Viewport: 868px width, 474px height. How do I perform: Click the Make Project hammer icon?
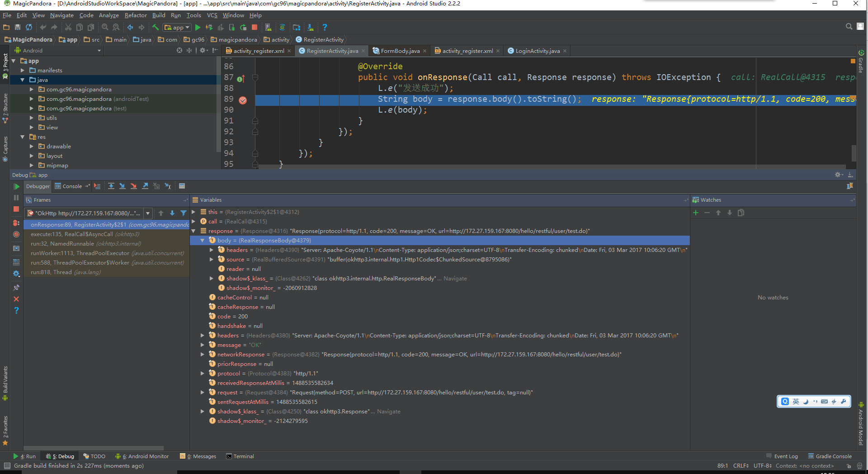[x=155, y=28]
